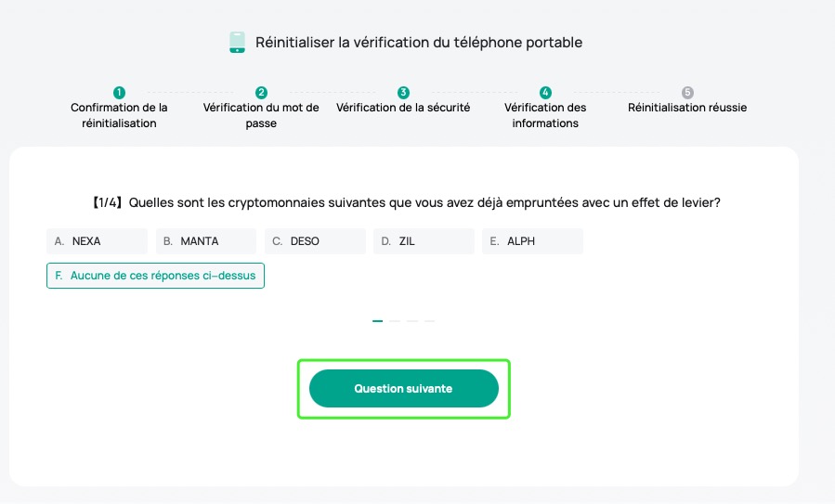Click the step 2 circle icon
This screenshot has width=835, height=504.
(x=261, y=93)
